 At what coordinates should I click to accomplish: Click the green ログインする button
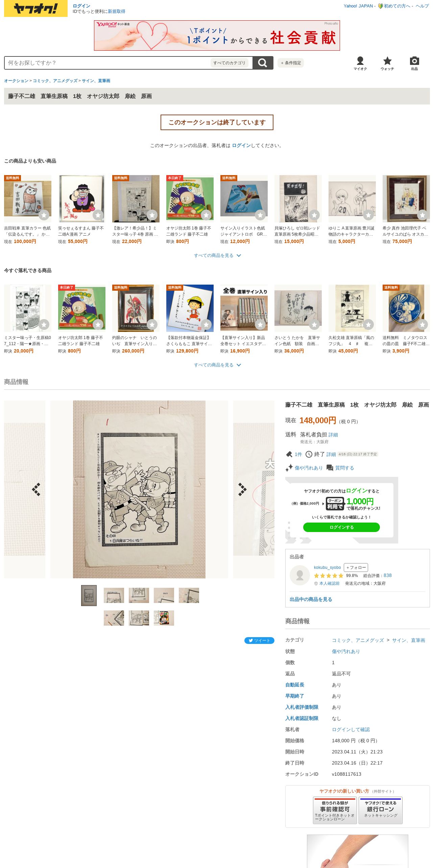341,527
